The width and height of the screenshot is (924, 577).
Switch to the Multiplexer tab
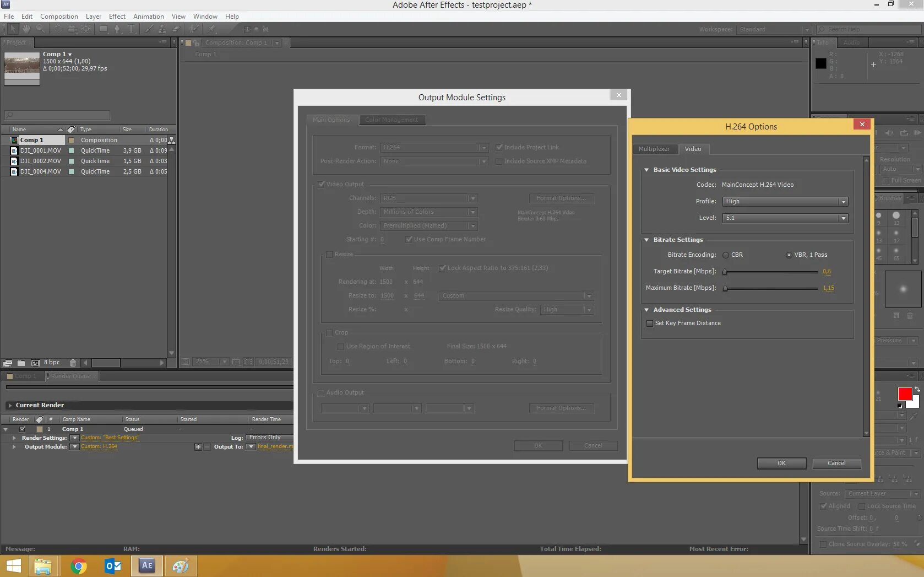pos(654,149)
